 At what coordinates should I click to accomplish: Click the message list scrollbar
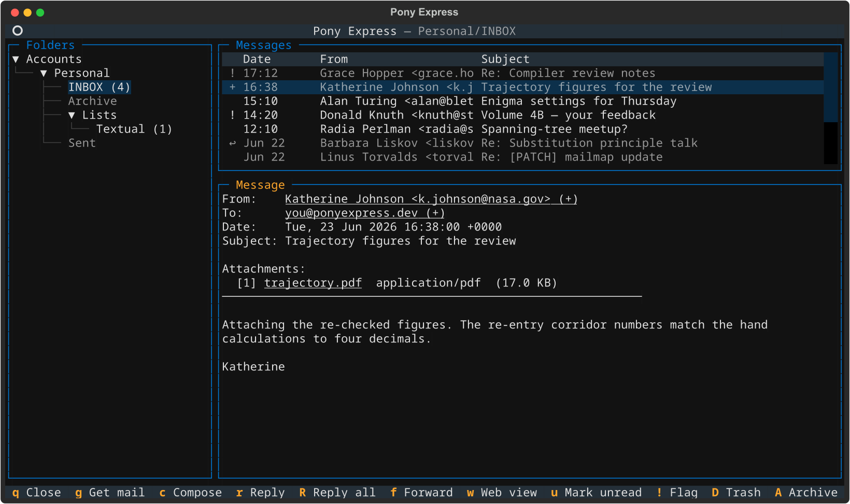click(x=831, y=108)
